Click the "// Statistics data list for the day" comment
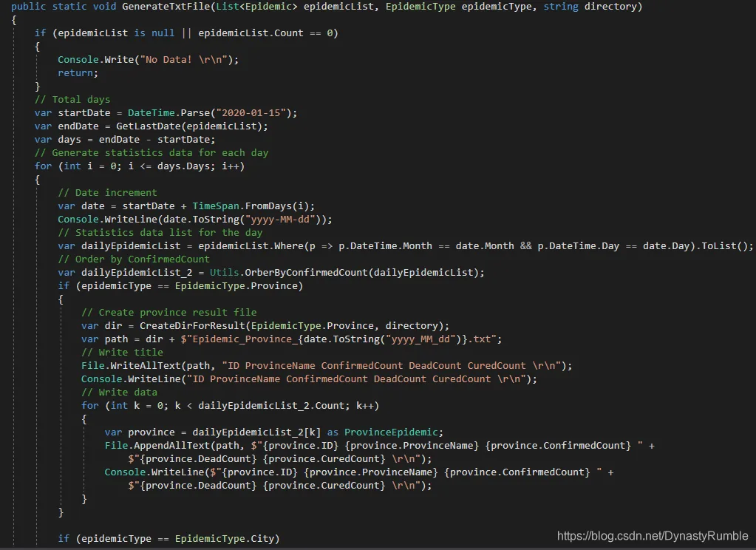This screenshot has height=550, width=756. [160, 233]
